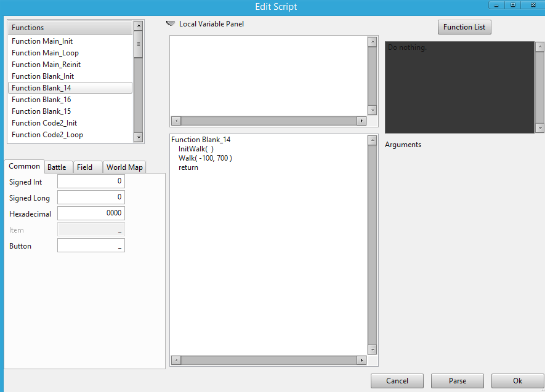
Task: Click inside the local variable text area
Action: tap(268, 76)
